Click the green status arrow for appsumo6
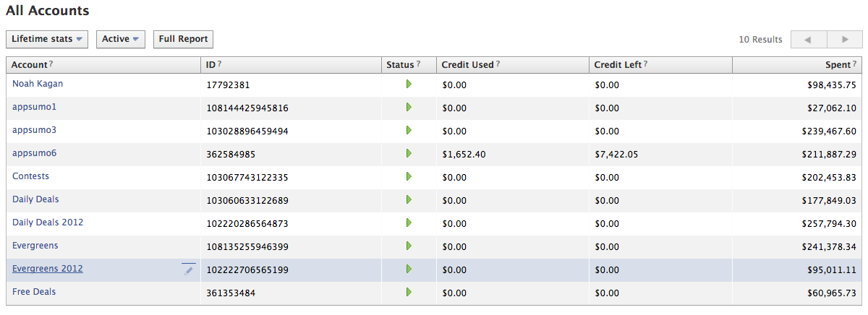Viewport: 868px width, 315px height. [x=409, y=154]
